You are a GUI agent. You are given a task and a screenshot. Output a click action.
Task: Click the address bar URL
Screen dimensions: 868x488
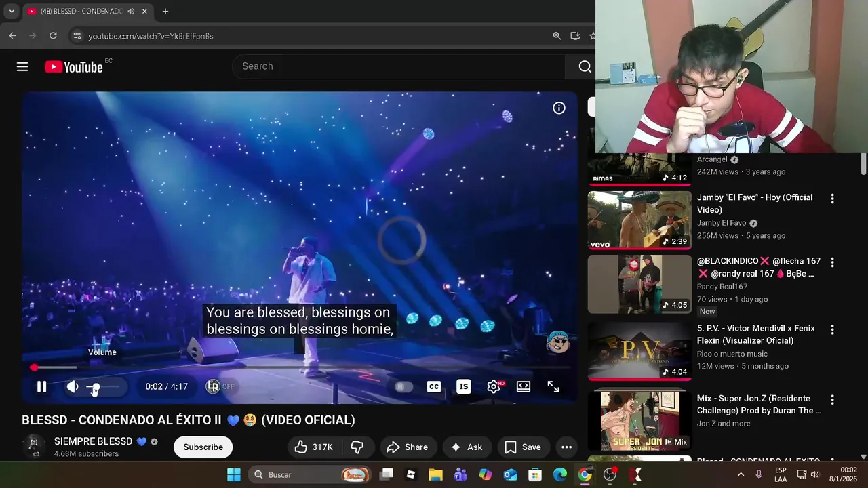(151, 36)
